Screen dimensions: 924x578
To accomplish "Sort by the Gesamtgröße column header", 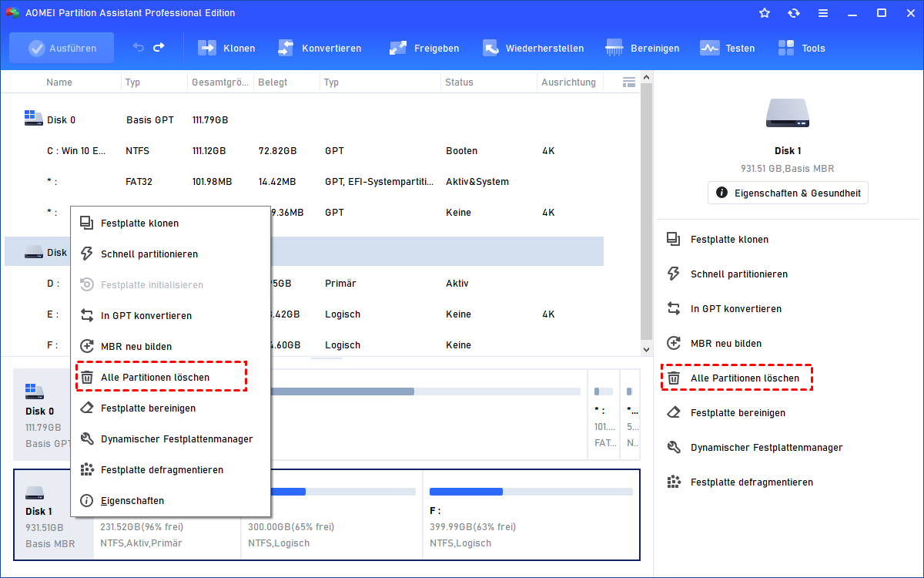I will 220,82.
